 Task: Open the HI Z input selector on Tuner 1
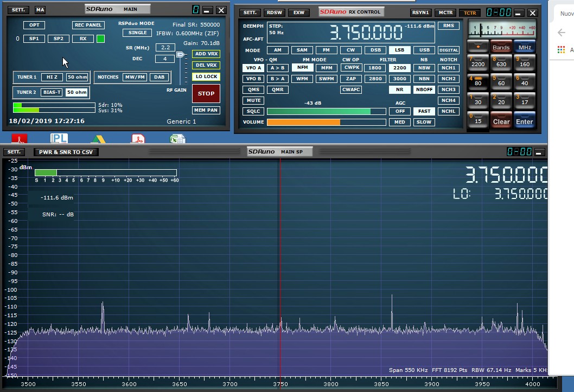(x=52, y=77)
